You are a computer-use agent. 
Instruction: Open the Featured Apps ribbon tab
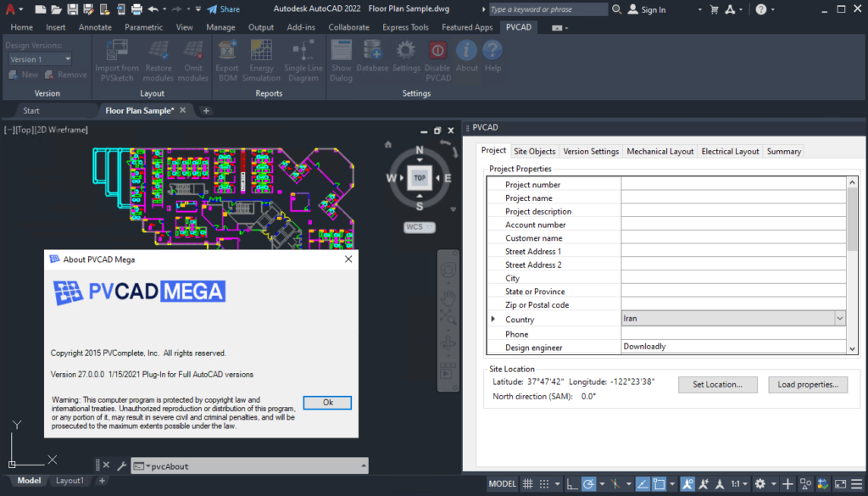[x=467, y=27]
